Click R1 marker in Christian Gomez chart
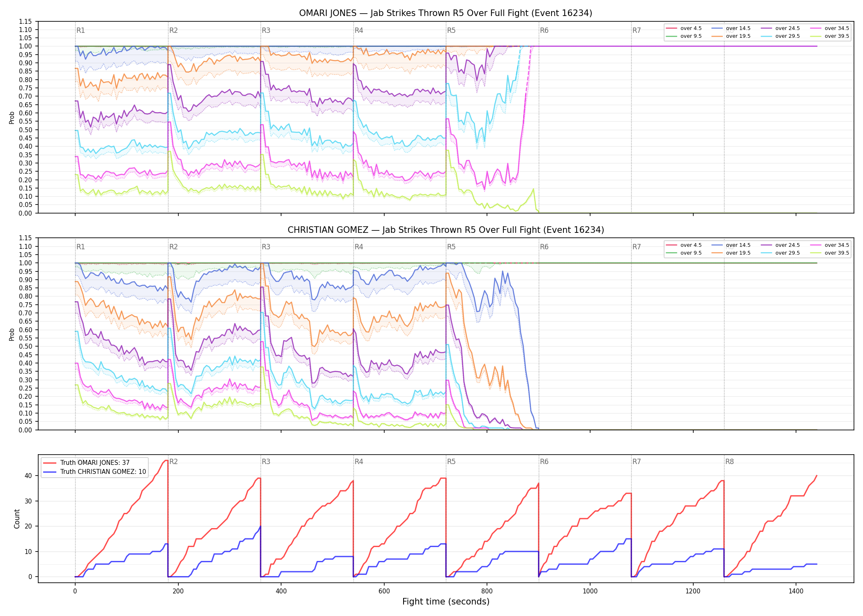Viewport: 863px width, 616px height. pos(81,247)
